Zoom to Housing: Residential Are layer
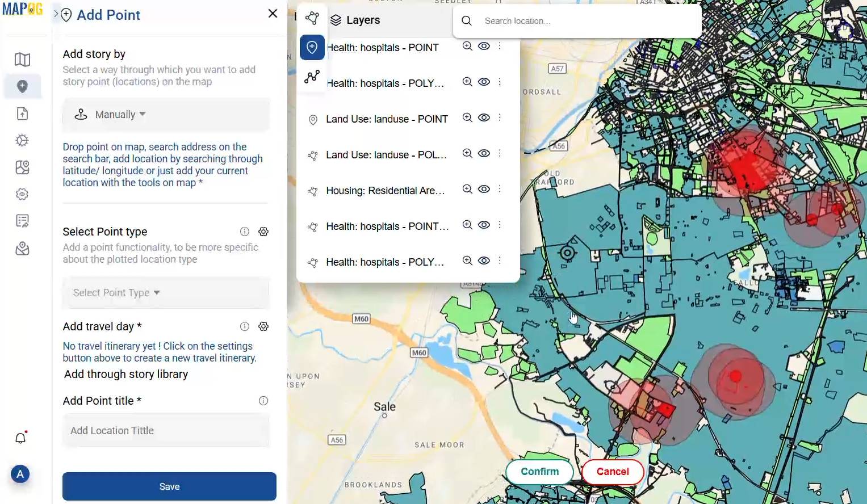 point(467,189)
